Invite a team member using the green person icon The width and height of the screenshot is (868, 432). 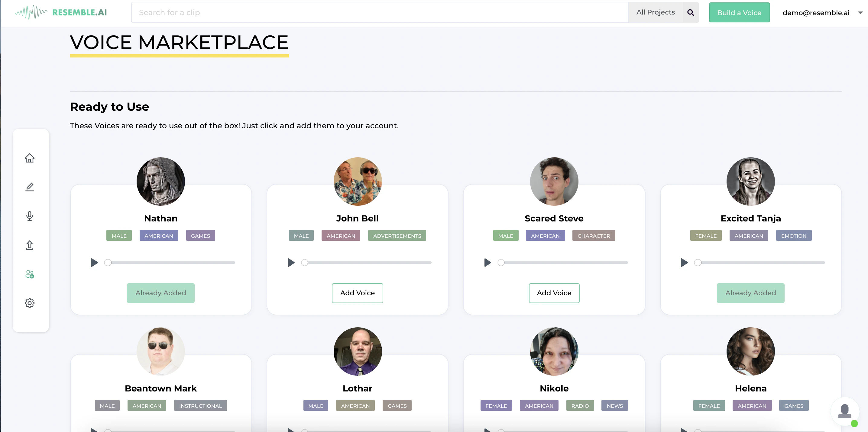[x=30, y=274]
